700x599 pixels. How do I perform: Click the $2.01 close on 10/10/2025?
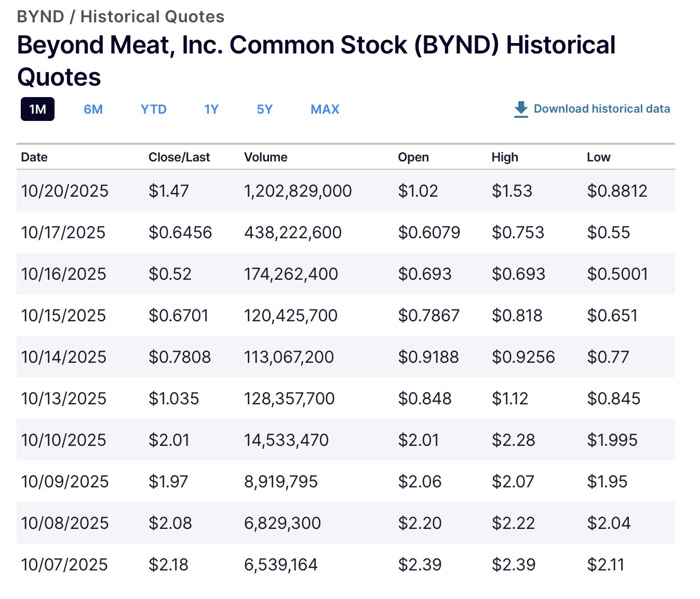click(169, 440)
